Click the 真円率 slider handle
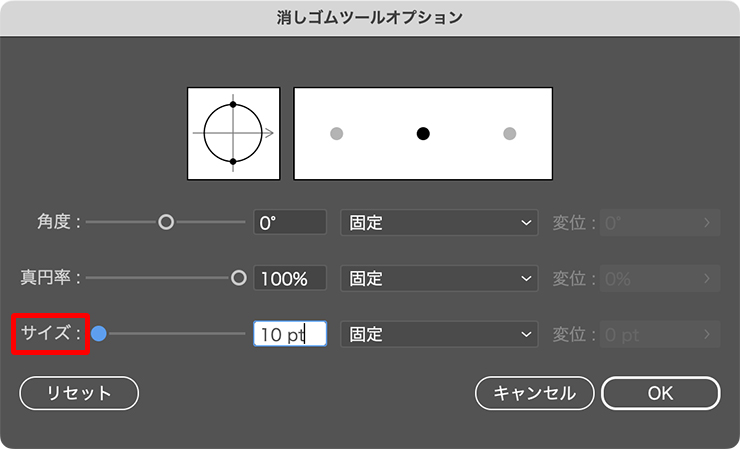The image size is (740, 449). pyautogui.click(x=238, y=278)
